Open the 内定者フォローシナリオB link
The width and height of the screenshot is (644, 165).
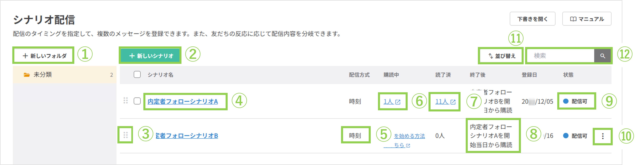pyautogui.click(x=187, y=136)
